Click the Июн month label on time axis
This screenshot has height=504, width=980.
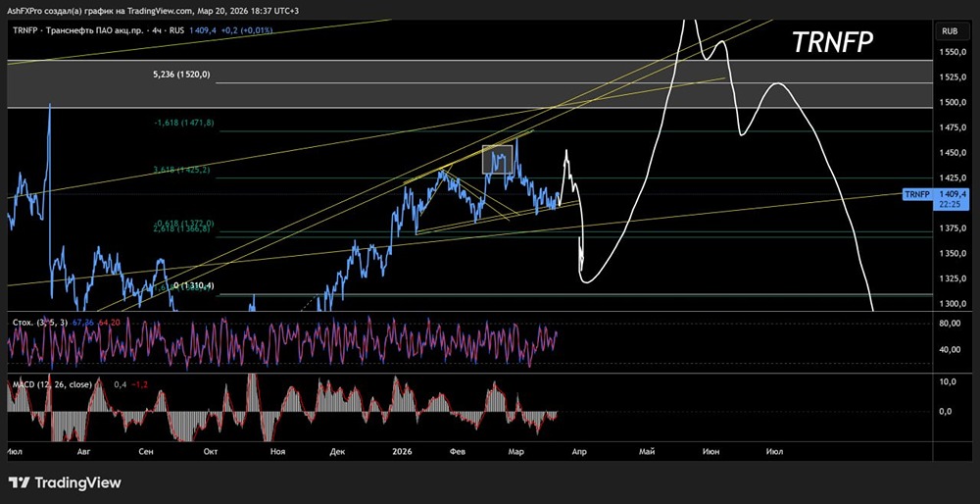[x=710, y=450]
